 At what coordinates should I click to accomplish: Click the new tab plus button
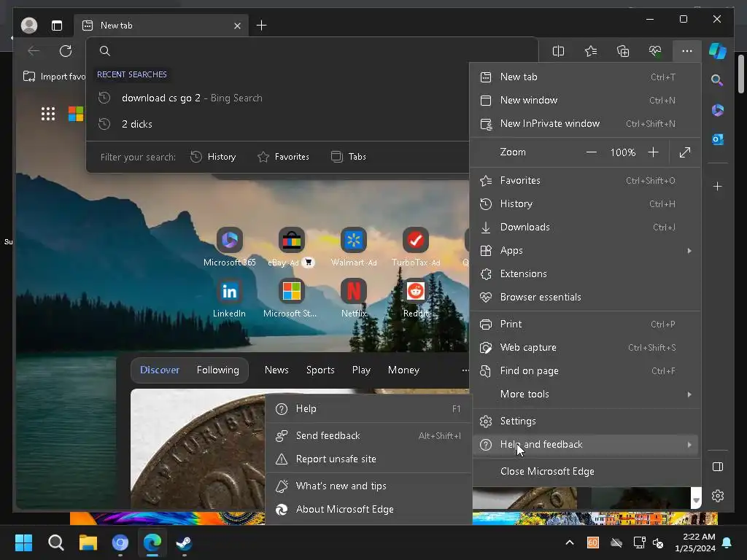(262, 26)
